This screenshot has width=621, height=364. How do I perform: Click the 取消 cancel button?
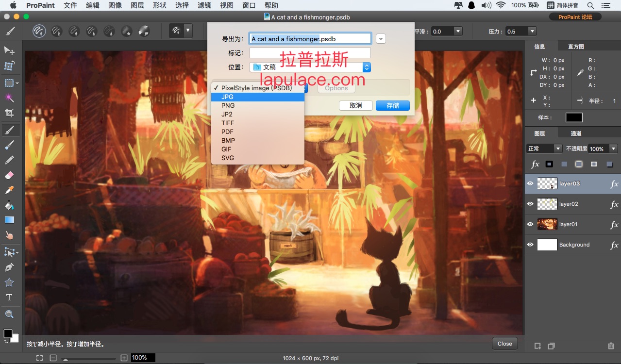tap(356, 105)
